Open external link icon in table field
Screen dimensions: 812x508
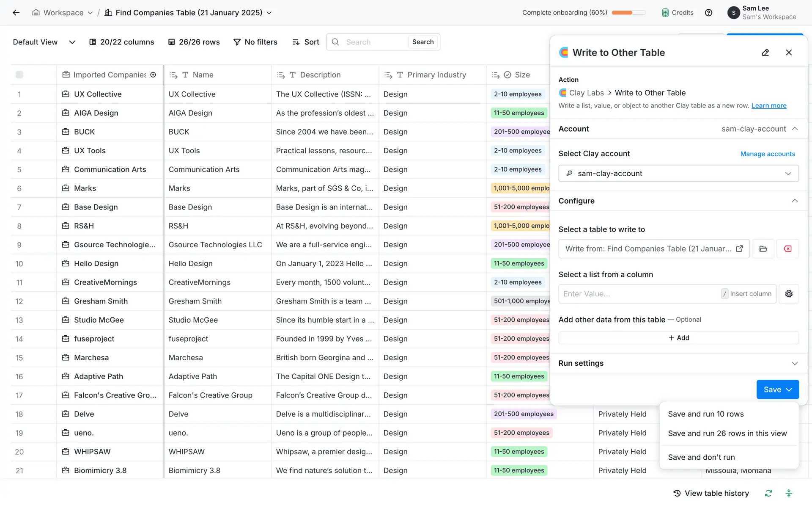point(739,249)
